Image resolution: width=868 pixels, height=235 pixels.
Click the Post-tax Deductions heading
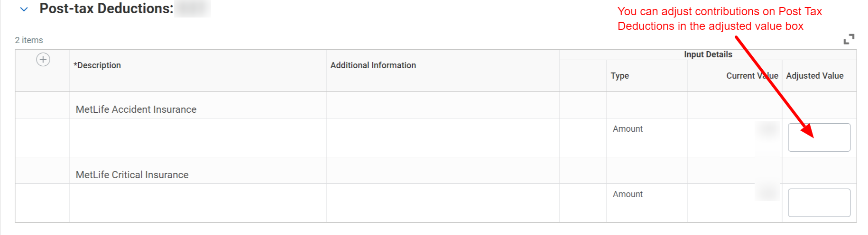pyautogui.click(x=106, y=9)
